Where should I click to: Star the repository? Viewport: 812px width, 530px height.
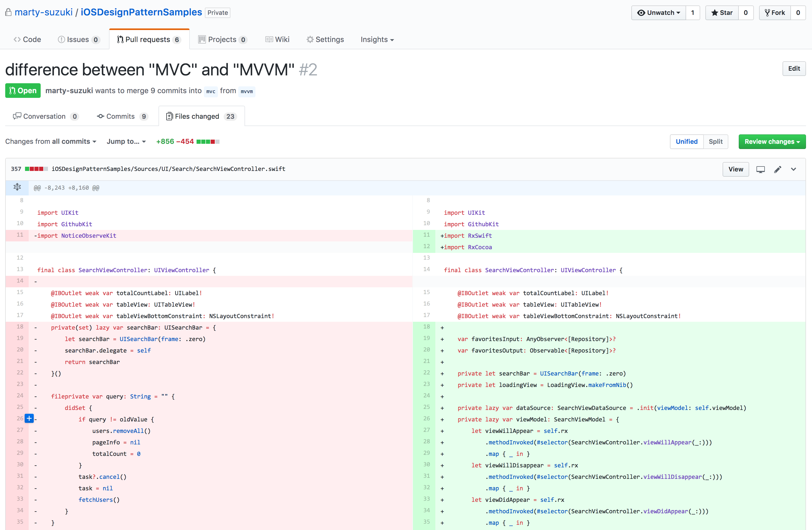[722, 13]
